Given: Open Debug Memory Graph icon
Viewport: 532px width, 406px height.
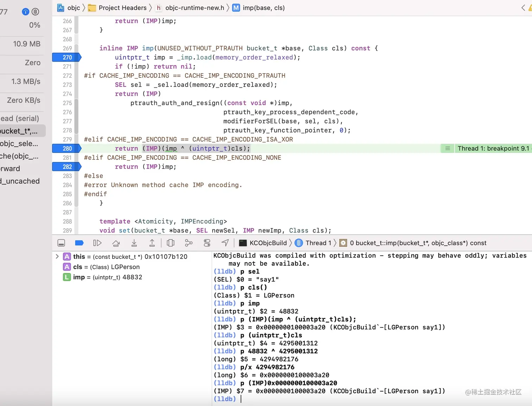Looking at the screenshot, I should coord(189,243).
